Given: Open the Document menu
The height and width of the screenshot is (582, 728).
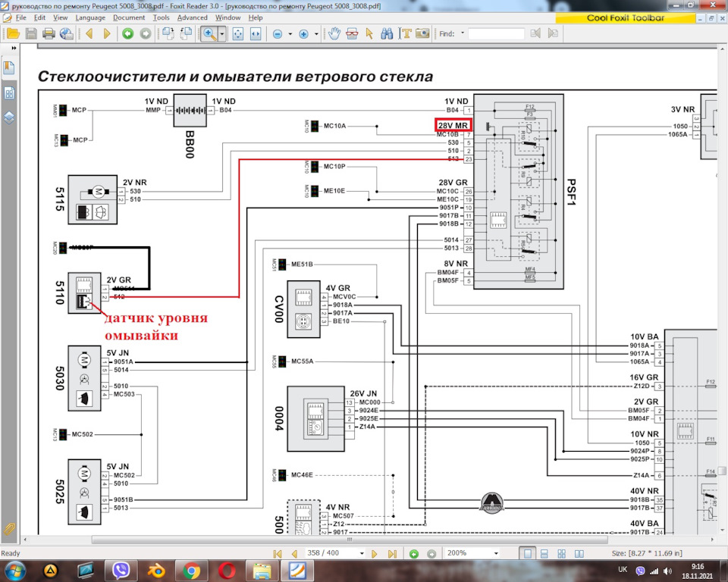Looking at the screenshot, I should pos(129,17).
